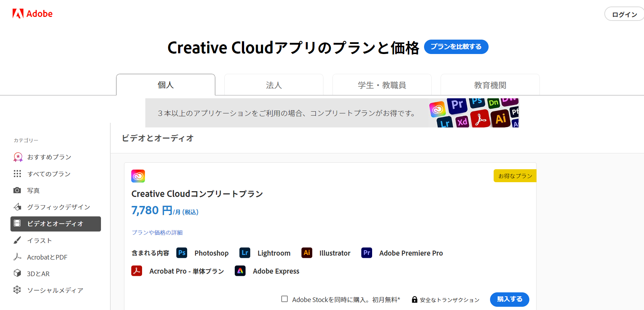644x310 pixels.
Task: Click the Acrobat Pro - 単体プラン label
Action: (187, 271)
